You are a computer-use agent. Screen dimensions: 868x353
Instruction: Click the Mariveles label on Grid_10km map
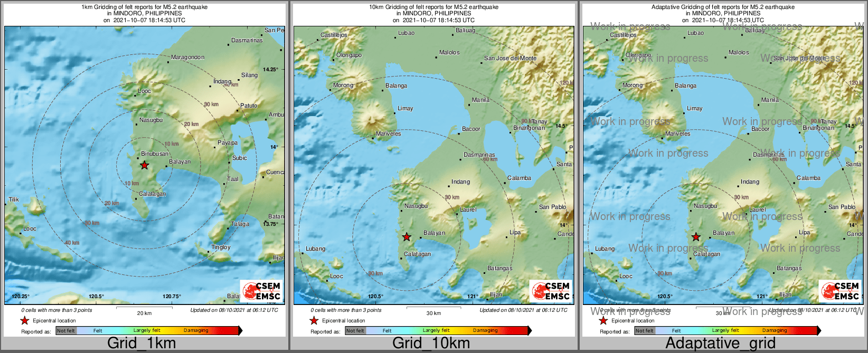388,133
